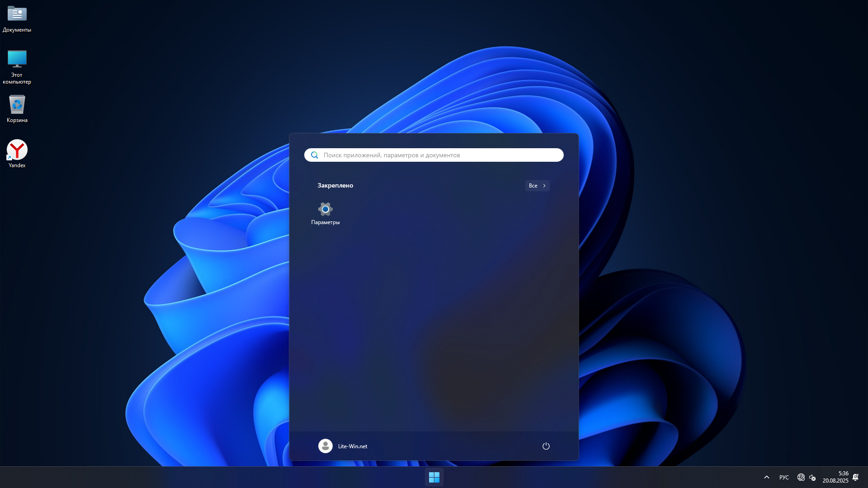The width and height of the screenshot is (868, 488).
Task: Select the Документы folder on desktop
Action: click(17, 14)
